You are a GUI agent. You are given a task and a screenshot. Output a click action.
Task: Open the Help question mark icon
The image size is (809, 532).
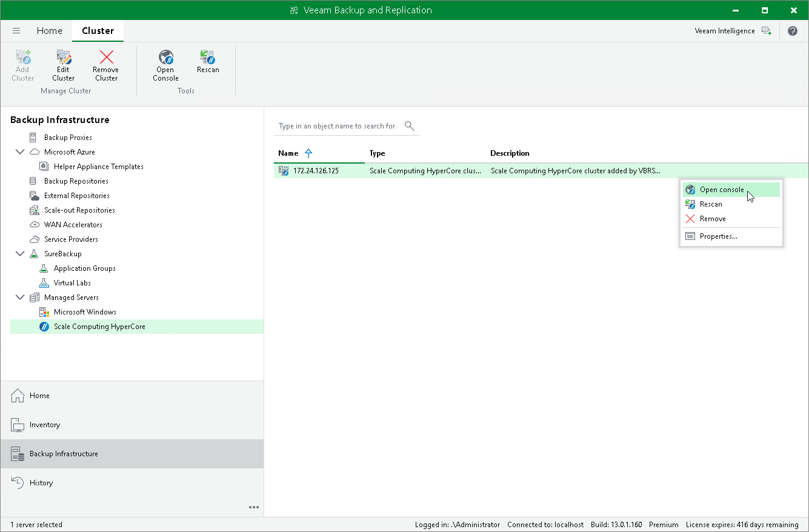pos(793,31)
